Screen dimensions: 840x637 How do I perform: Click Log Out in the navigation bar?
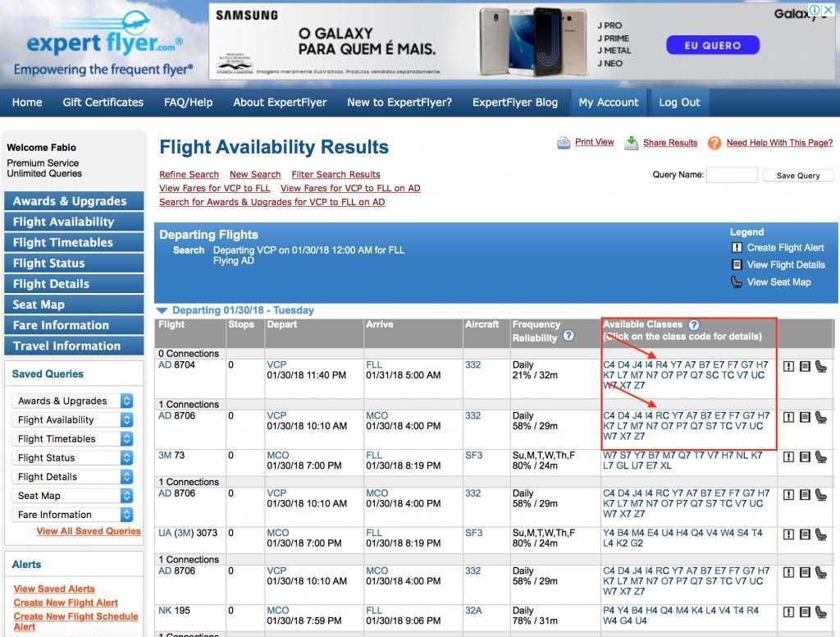679,103
